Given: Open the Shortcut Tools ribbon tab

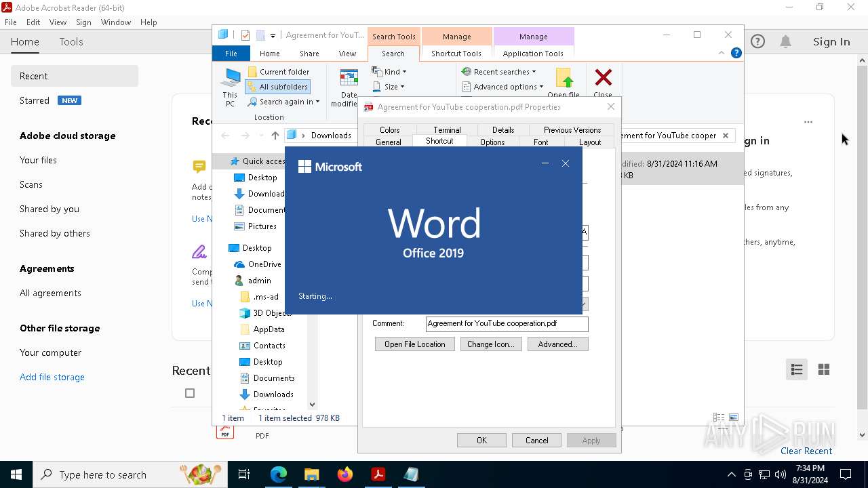Looking at the screenshot, I should (x=456, y=54).
